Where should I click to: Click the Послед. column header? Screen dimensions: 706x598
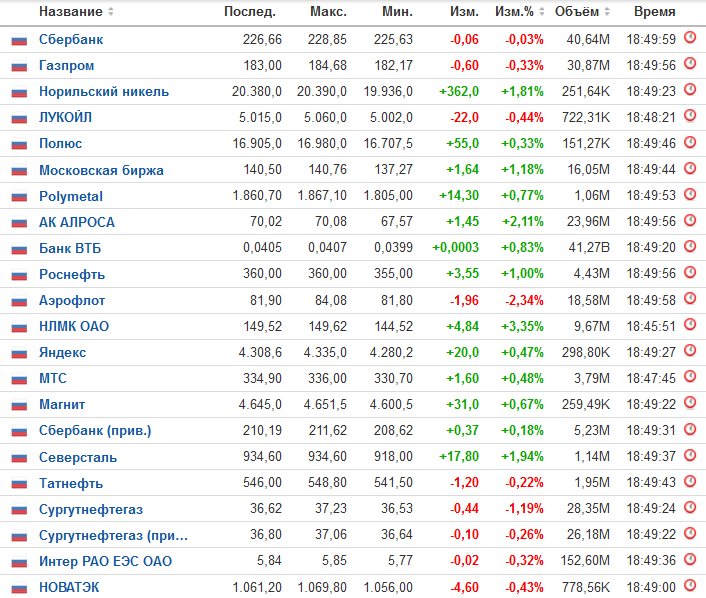[x=250, y=11]
